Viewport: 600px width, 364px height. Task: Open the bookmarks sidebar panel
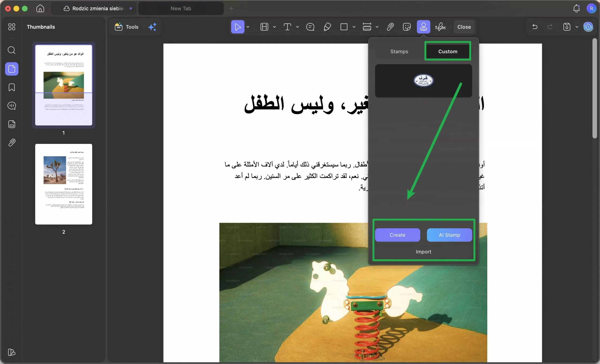click(11, 87)
